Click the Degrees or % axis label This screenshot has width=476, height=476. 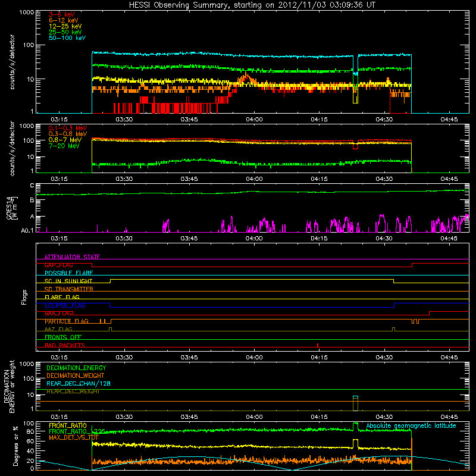click(15, 446)
